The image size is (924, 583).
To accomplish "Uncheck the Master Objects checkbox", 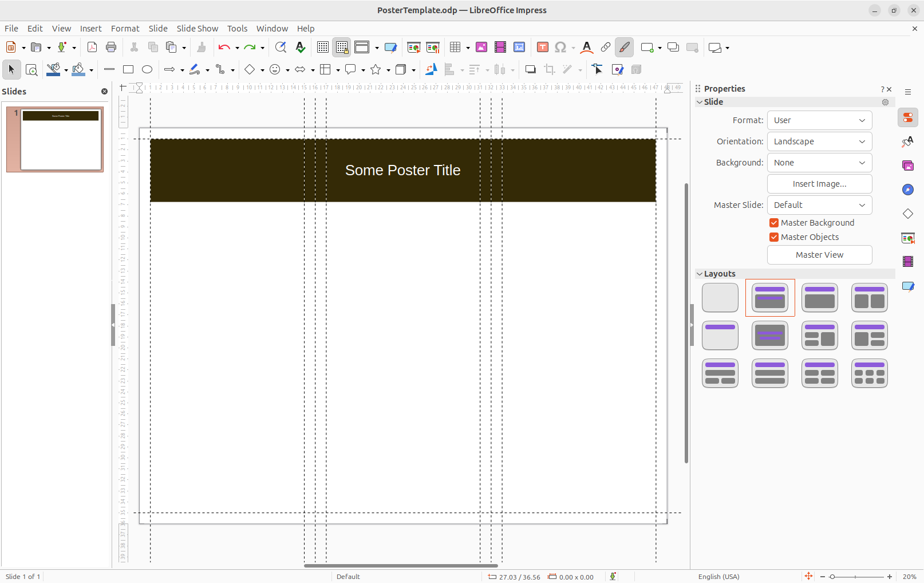I will [x=774, y=237].
